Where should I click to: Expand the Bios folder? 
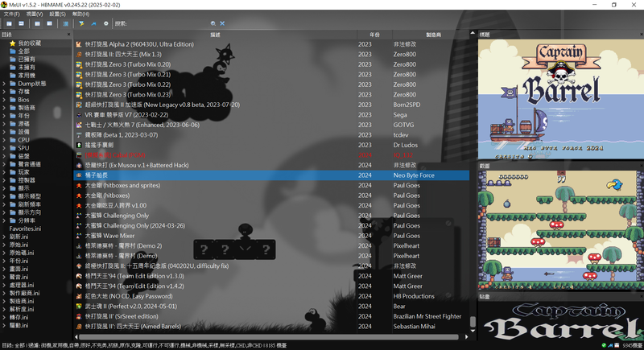tap(4, 100)
